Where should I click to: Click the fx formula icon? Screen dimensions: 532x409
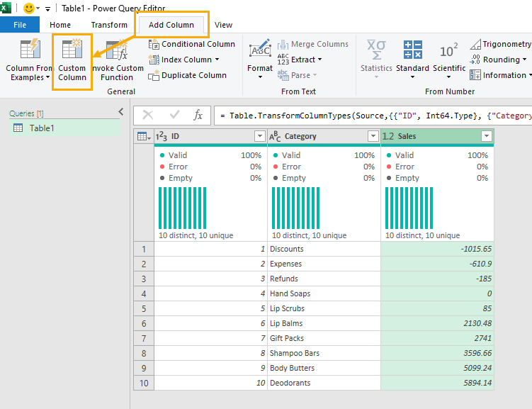pos(198,116)
